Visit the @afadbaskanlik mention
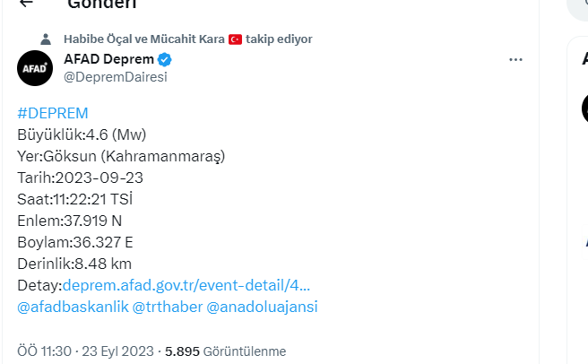588x364 pixels. (x=72, y=307)
